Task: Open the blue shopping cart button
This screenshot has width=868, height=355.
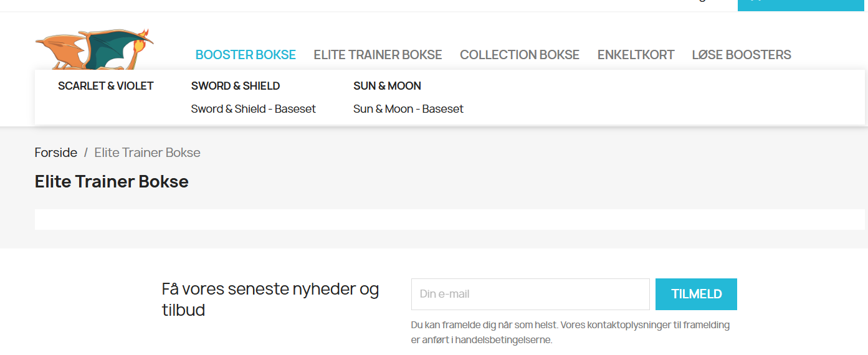Action: click(x=803, y=5)
